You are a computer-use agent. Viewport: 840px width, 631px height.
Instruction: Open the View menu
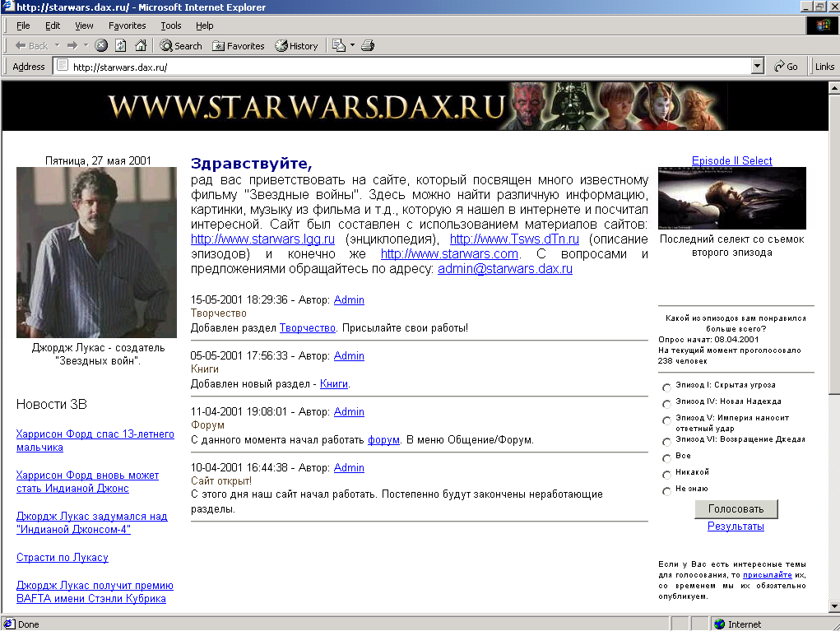click(x=84, y=26)
